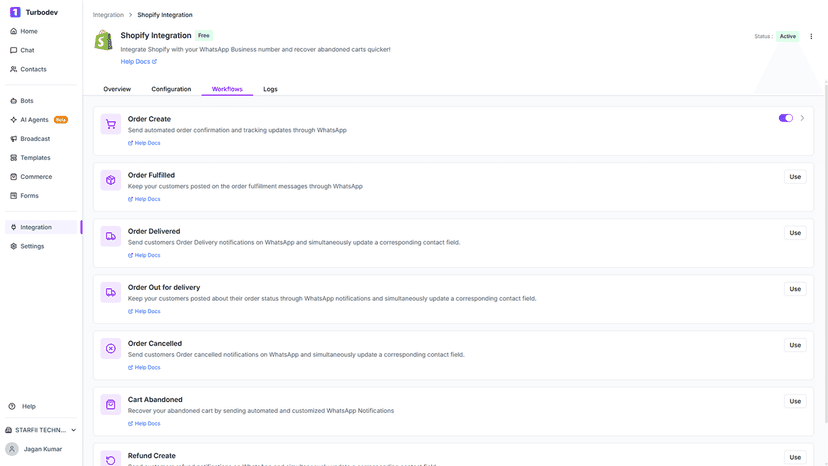Switch to the Logs tab
Viewport: 828px width, 466px height.
pos(270,89)
